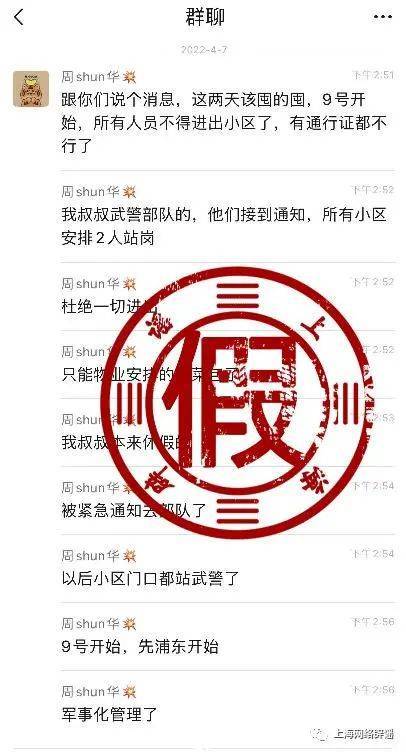
Task: Tap sparkle emoji beside first sender name
Action: pyautogui.click(x=129, y=76)
